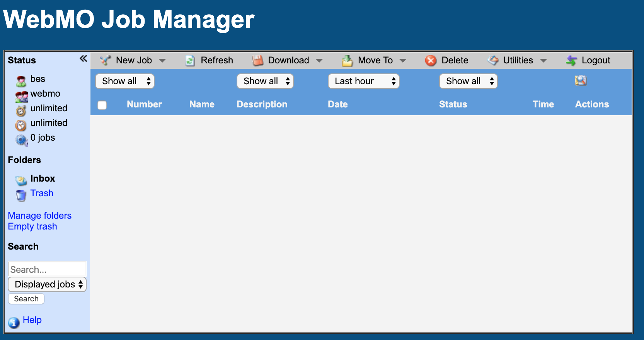Image resolution: width=644 pixels, height=340 pixels.
Task: Click the Empty trash link
Action: (32, 226)
